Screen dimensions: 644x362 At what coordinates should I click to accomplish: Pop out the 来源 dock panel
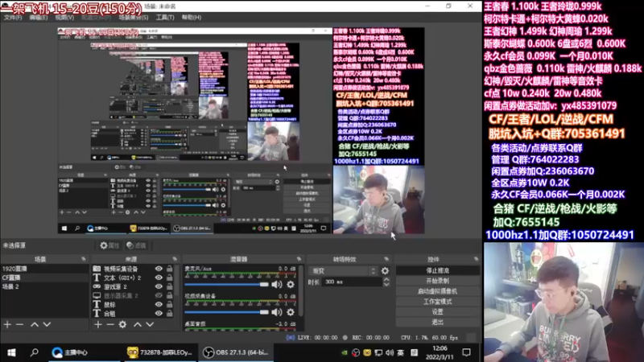coord(175,259)
